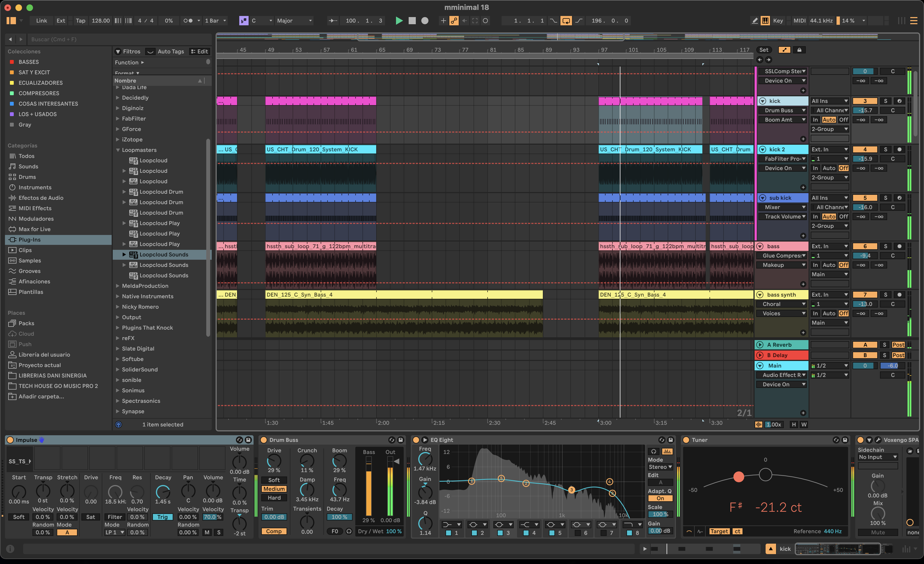Select Samples in the browser categories

click(x=30, y=261)
